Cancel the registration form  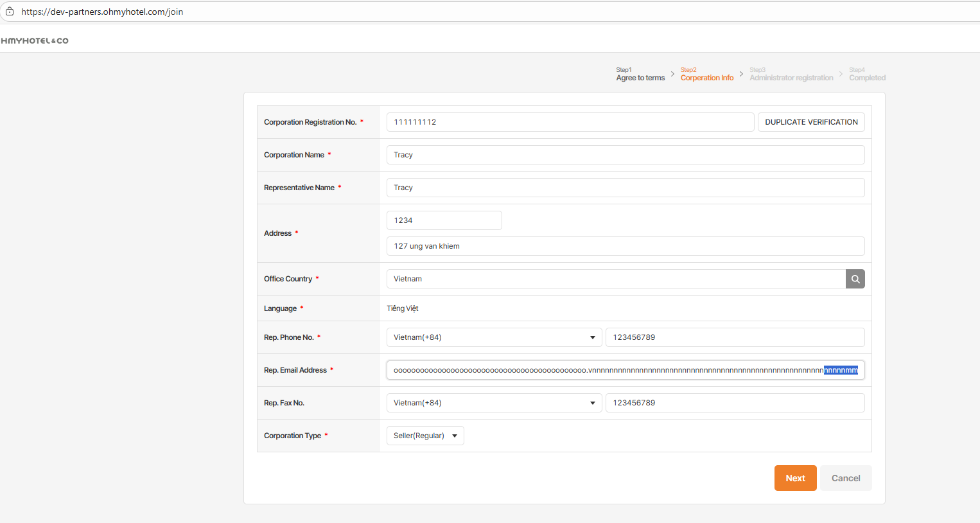coord(845,478)
